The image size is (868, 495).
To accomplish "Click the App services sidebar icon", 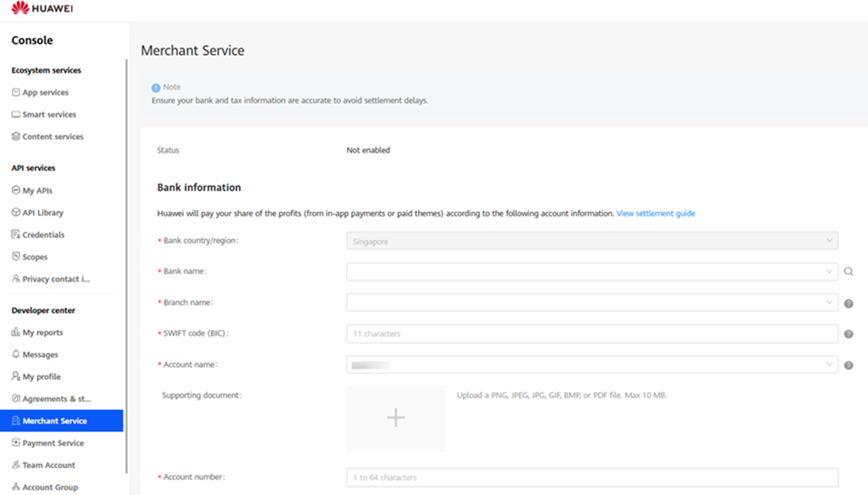I will (x=16, y=92).
